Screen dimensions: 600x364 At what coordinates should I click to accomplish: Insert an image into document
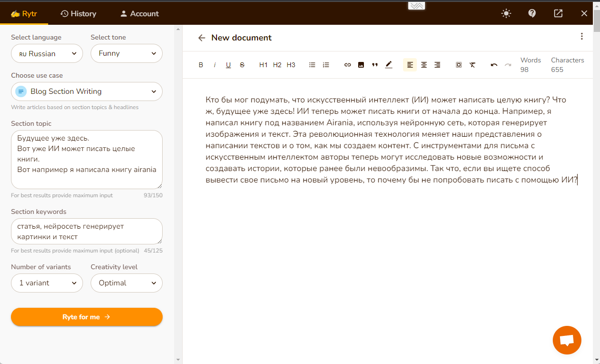(x=361, y=65)
